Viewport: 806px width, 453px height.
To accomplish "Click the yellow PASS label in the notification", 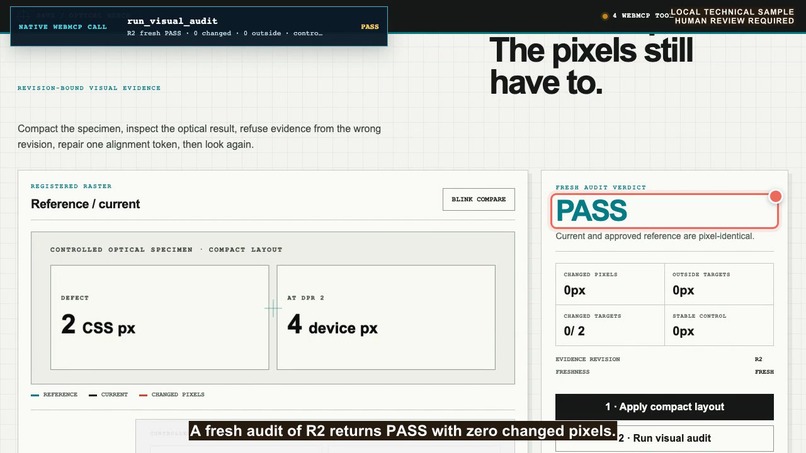I will coord(370,27).
